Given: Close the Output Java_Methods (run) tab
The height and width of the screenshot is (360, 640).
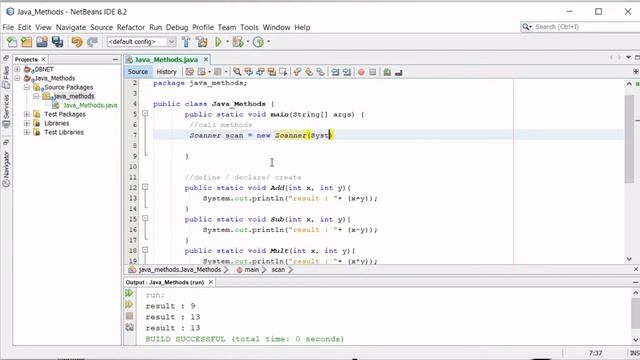Looking at the screenshot, I should click(x=211, y=282).
